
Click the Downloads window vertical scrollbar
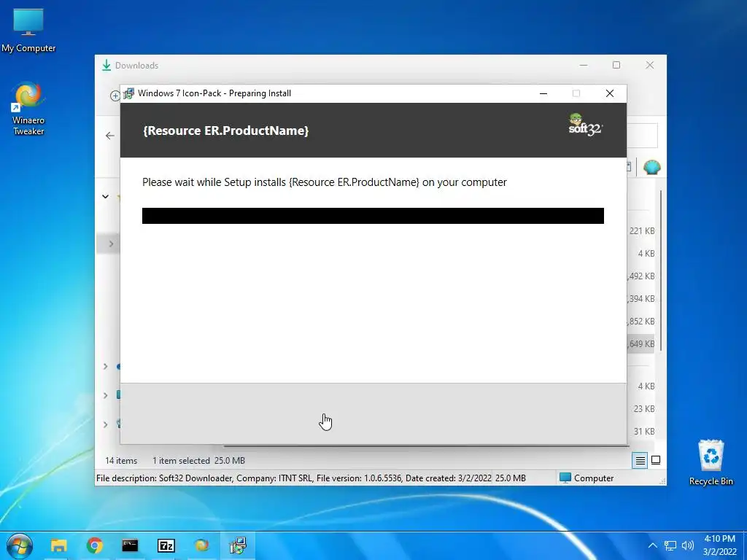click(661, 271)
